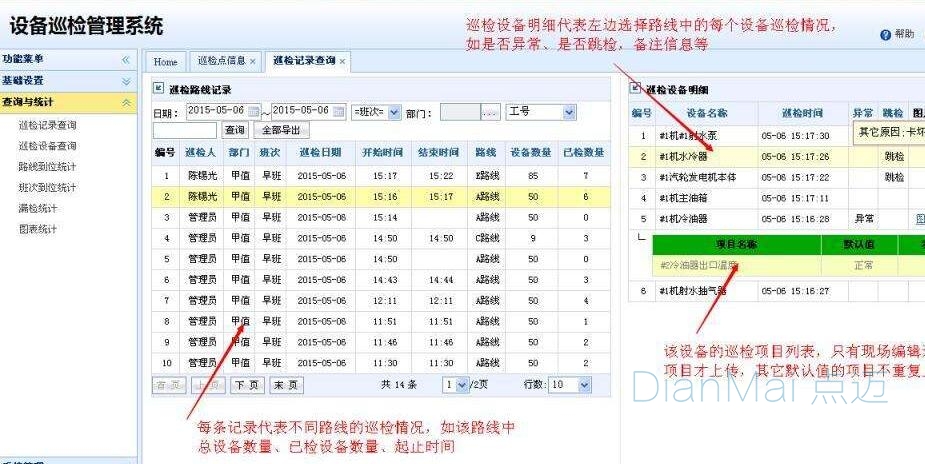Click the 部门 ellipsis browse button

(491, 112)
